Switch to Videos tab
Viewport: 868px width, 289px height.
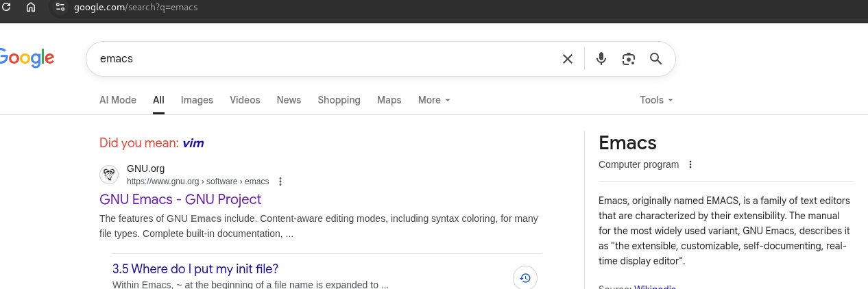pos(245,100)
